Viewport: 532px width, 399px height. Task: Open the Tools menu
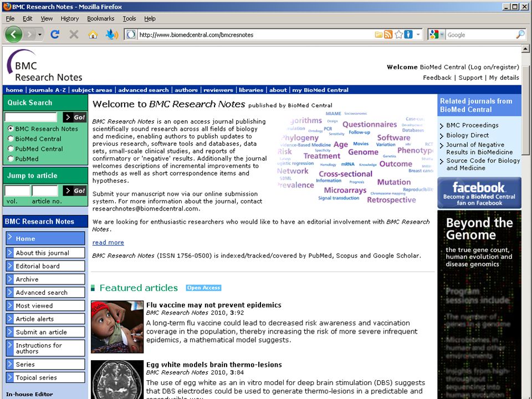[x=129, y=19]
